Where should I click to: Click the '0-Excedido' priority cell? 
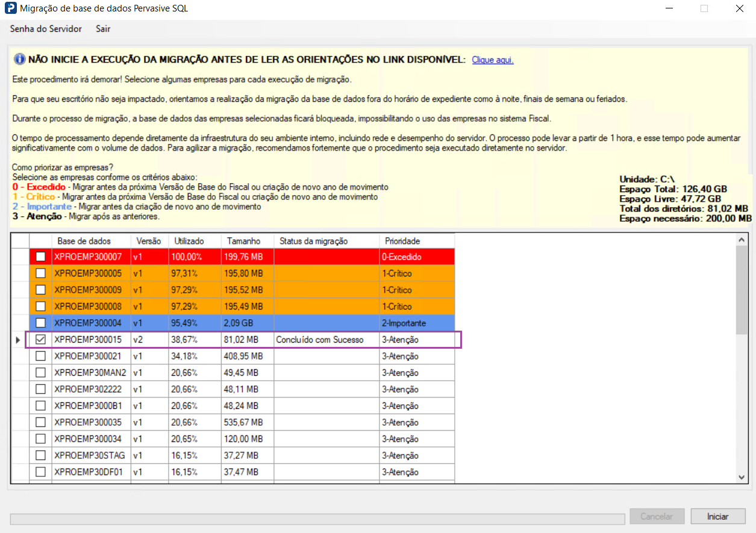(417, 257)
